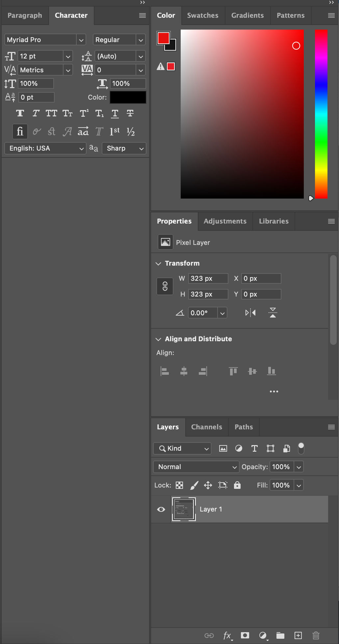The height and width of the screenshot is (644, 339).
Task: Open the tracking value dropdown
Action: pos(141,70)
